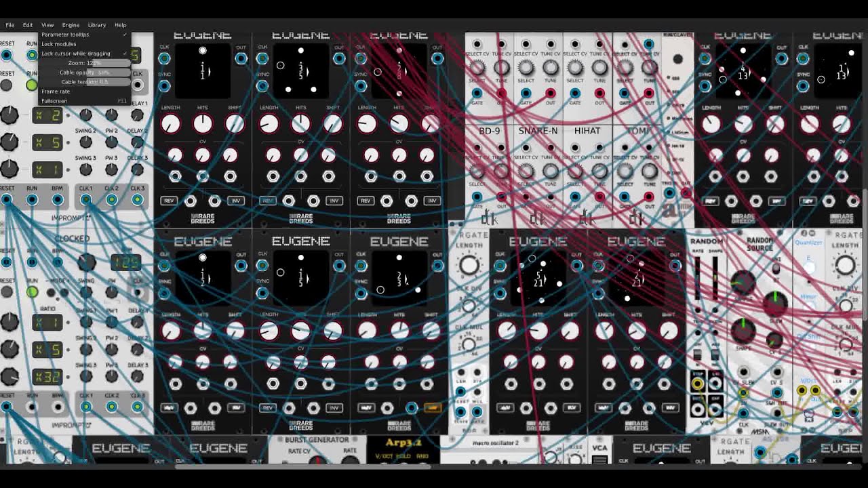
Task: Click RATE slider on VCV Random module
Action: (698, 280)
